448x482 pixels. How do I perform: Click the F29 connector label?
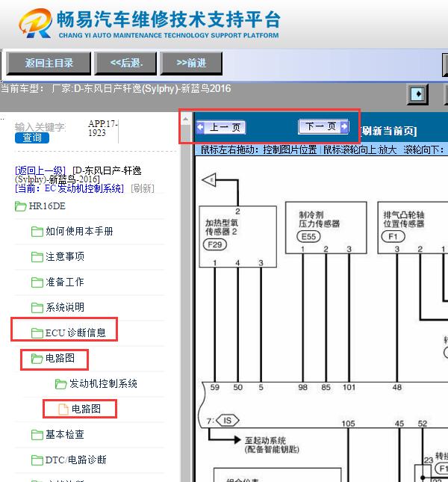(215, 244)
